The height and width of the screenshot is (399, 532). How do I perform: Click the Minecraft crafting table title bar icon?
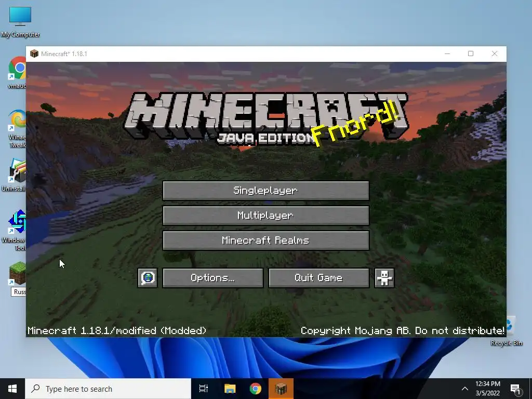click(34, 54)
